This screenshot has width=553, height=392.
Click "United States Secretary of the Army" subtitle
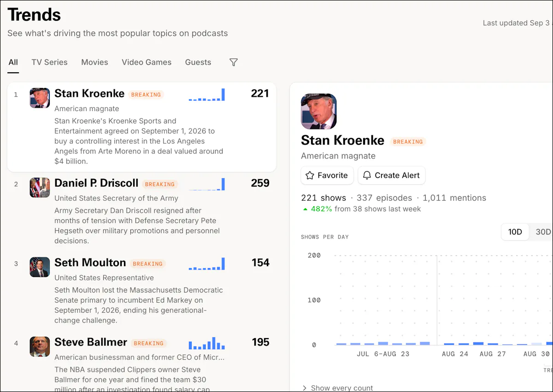(116, 199)
